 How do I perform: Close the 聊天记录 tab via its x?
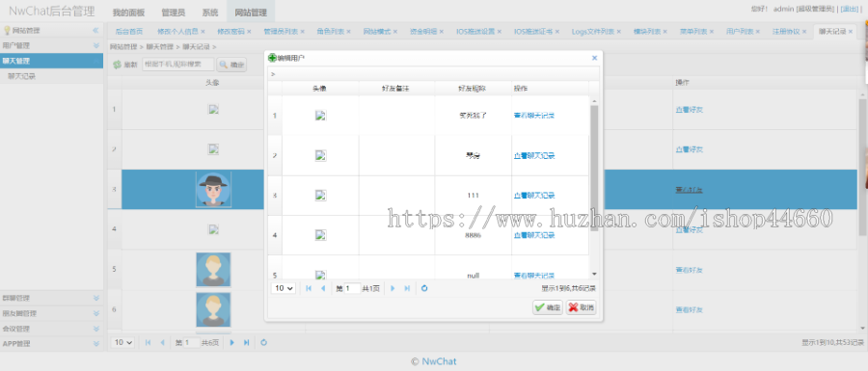click(x=851, y=32)
